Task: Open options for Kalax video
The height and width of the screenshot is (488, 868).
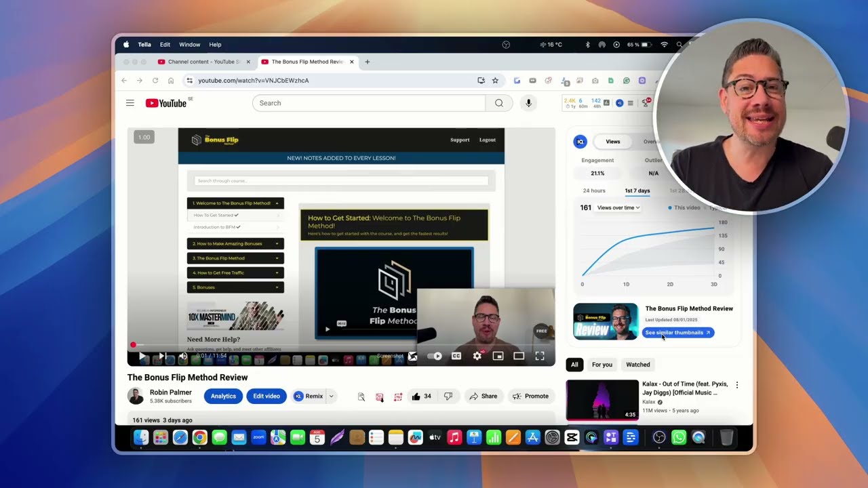Action: (737, 385)
